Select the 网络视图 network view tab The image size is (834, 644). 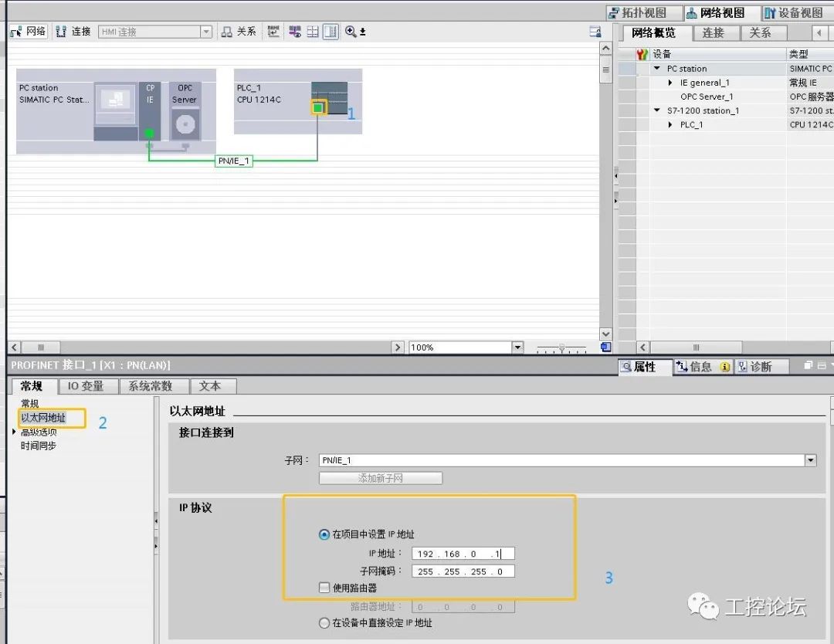[715, 13]
